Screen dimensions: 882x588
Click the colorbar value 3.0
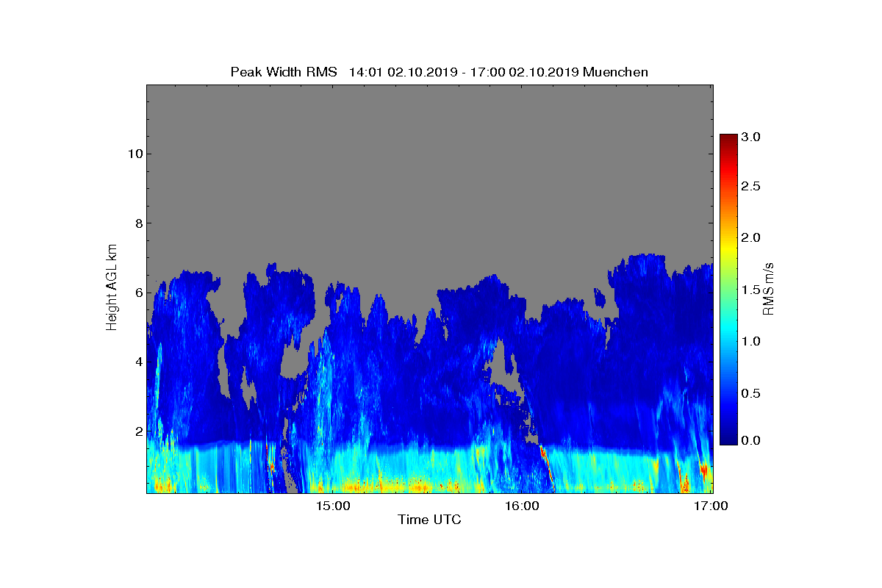pyautogui.click(x=751, y=137)
